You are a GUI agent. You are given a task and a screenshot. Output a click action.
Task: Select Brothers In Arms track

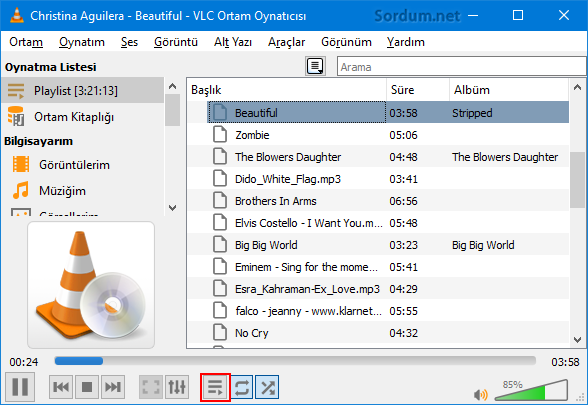coord(276,201)
